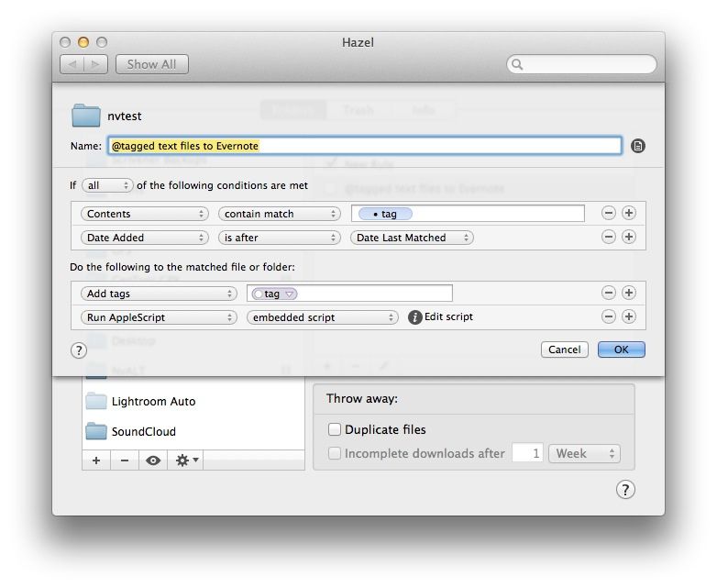Click the Cancel button
This screenshot has width=717, height=588.
click(x=565, y=349)
